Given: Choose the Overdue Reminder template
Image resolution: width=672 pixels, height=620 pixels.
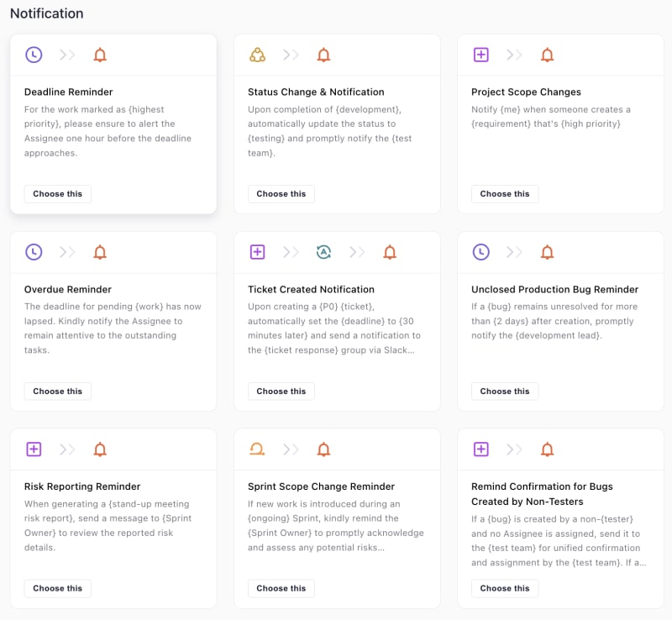Looking at the screenshot, I should pos(57,391).
